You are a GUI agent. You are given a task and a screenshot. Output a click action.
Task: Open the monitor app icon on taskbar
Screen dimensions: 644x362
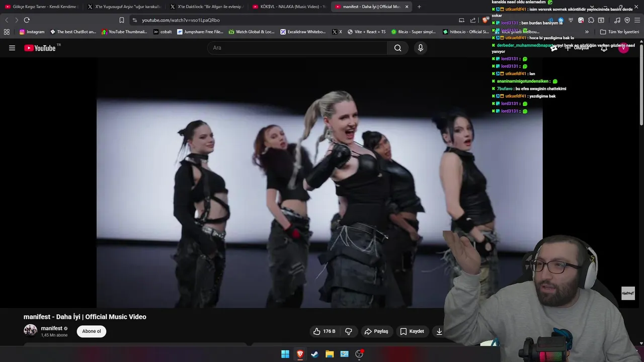click(344, 354)
